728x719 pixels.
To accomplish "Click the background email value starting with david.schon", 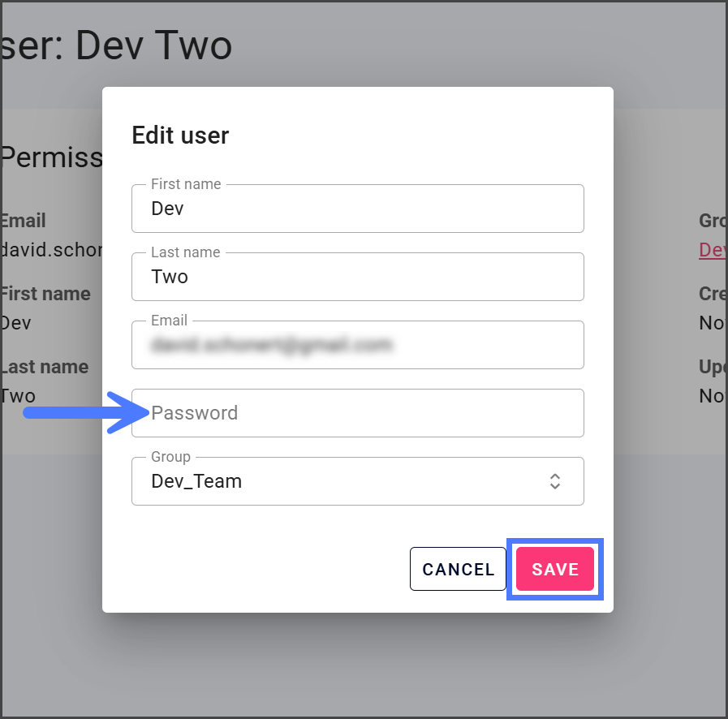I will tap(51, 250).
